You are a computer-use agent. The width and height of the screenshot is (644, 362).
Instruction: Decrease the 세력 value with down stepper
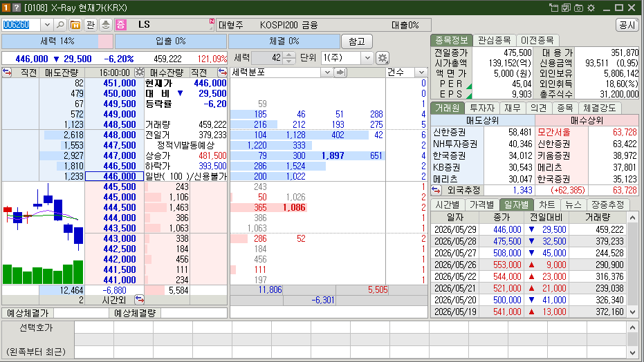point(288,61)
